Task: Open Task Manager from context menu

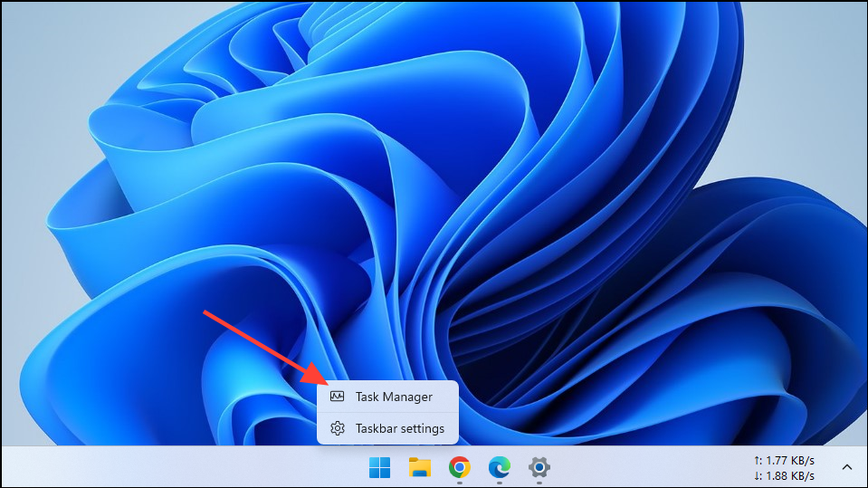Action: click(x=387, y=397)
